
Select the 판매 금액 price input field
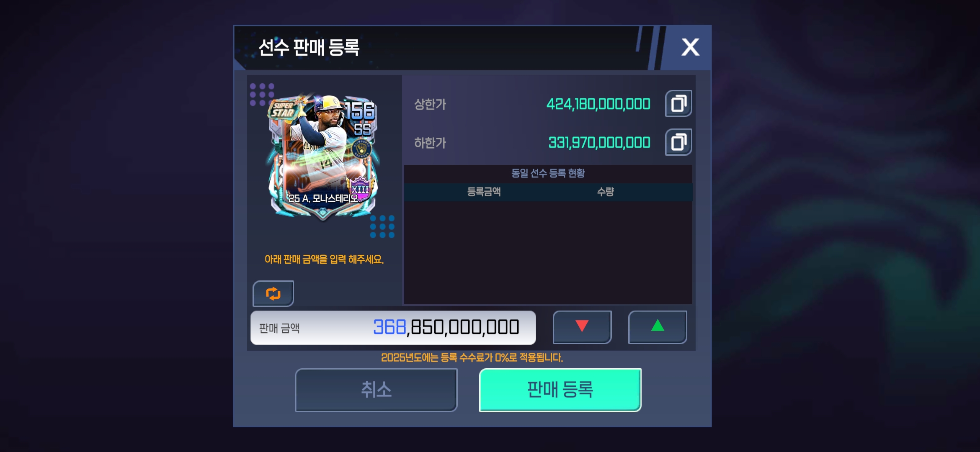(393, 328)
